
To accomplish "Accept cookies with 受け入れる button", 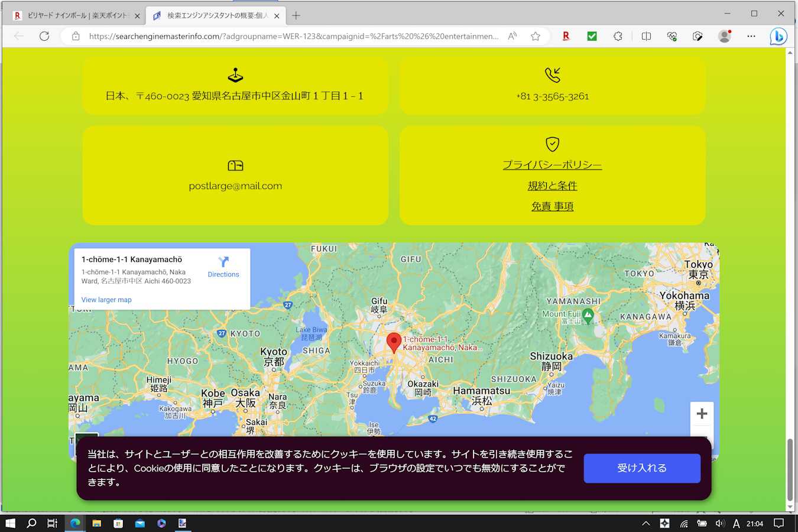I will coord(642,468).
